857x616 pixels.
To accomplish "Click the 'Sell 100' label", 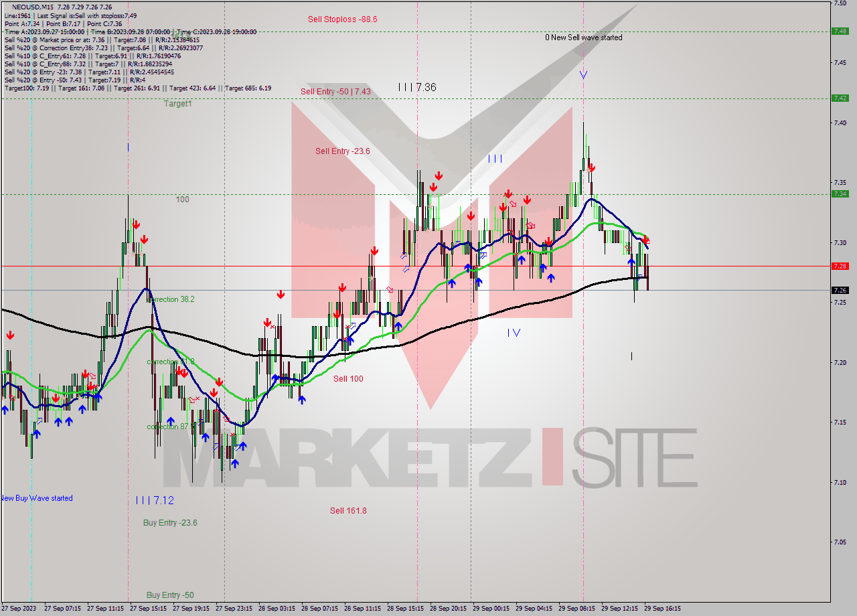I will coord(348,379).
